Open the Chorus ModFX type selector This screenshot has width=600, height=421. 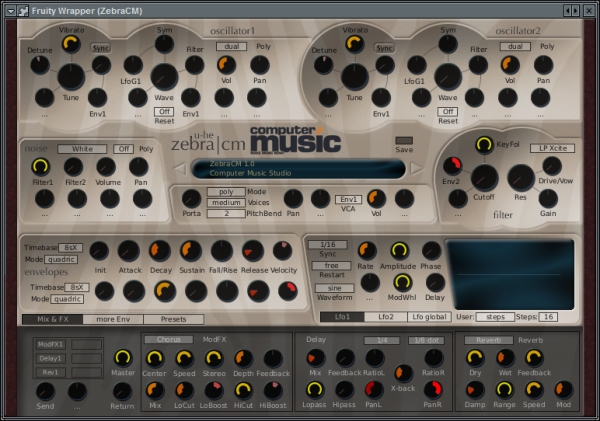[169, 339]
